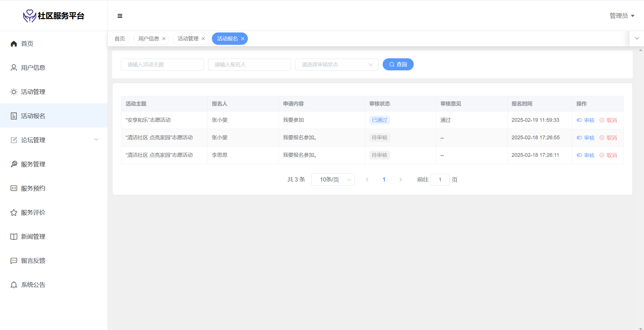Click the 请输入活动主题 input field

(162, 65)
